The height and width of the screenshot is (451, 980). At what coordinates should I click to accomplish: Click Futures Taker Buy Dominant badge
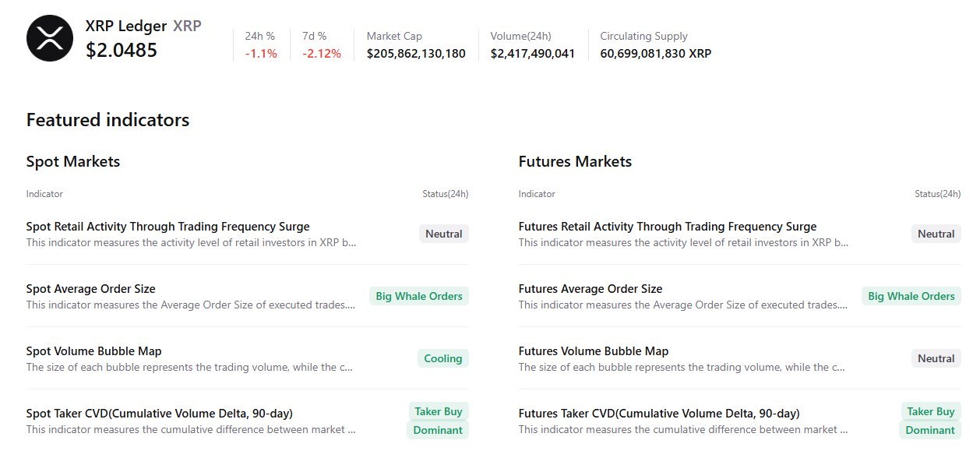[x=930, y=421]
